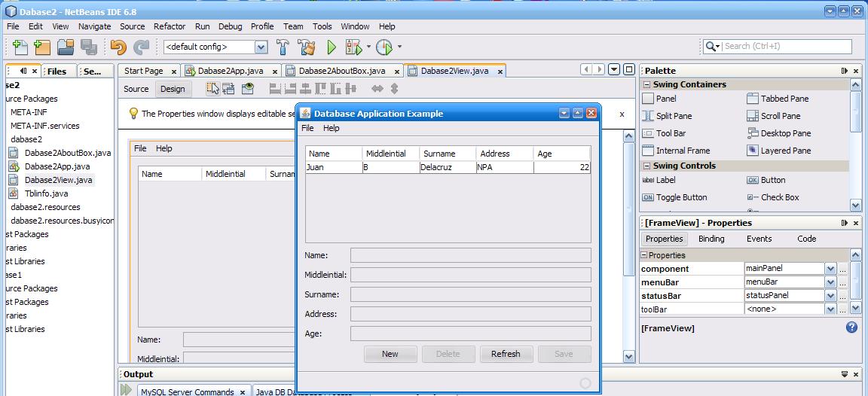Screen dimensions: 868x396
Task: Click the Open Project toolbar icon
Action: point(66,47)
